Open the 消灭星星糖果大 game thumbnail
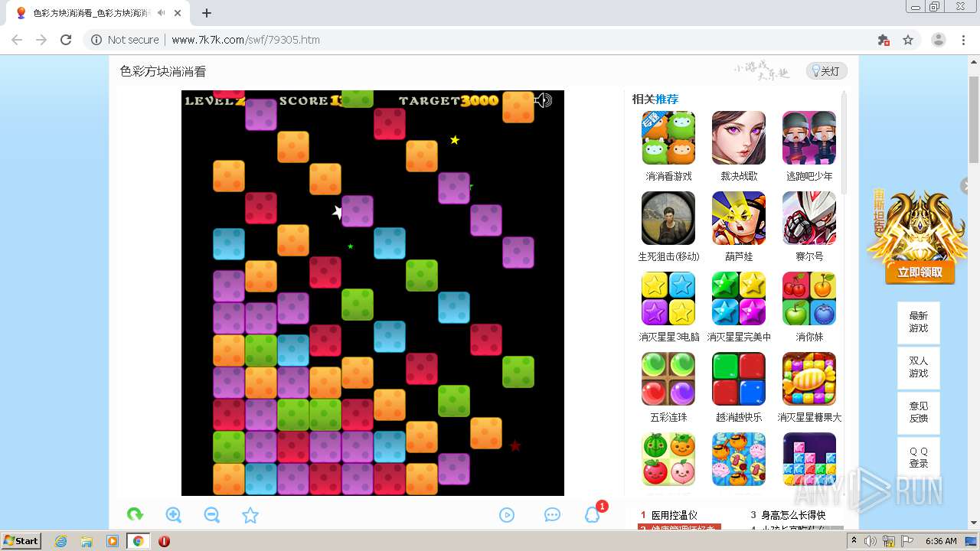Image resolution: width=980 pixels, height=551 pixels. tap(809, 379)
